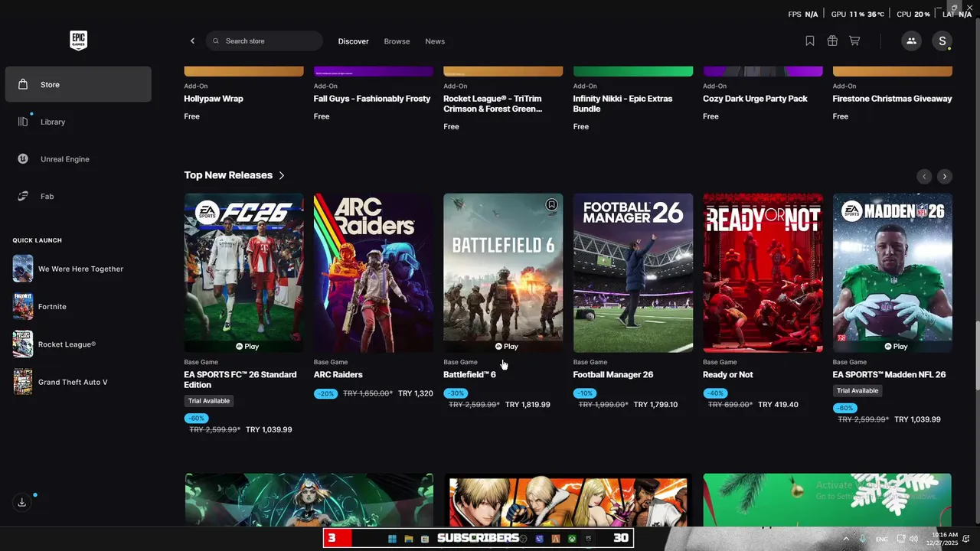The height and width of the screenshot is (551, 980).
Task: Open EA SPORTS FC 26 cover thumbnail
Action: 243,272
